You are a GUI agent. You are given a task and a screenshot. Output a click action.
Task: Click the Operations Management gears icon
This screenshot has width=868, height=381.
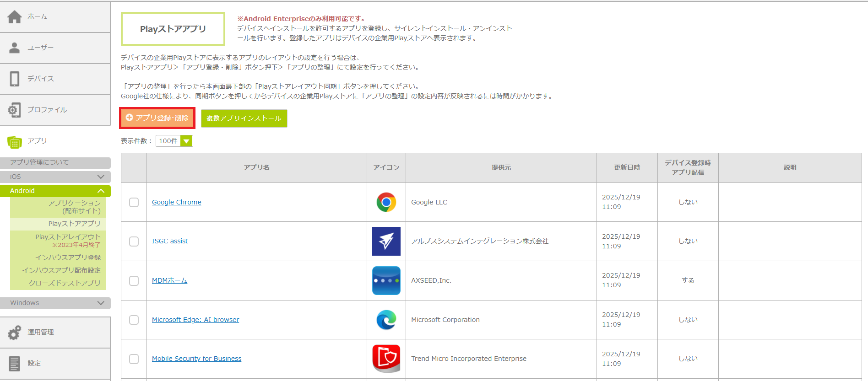pos(15,333)
